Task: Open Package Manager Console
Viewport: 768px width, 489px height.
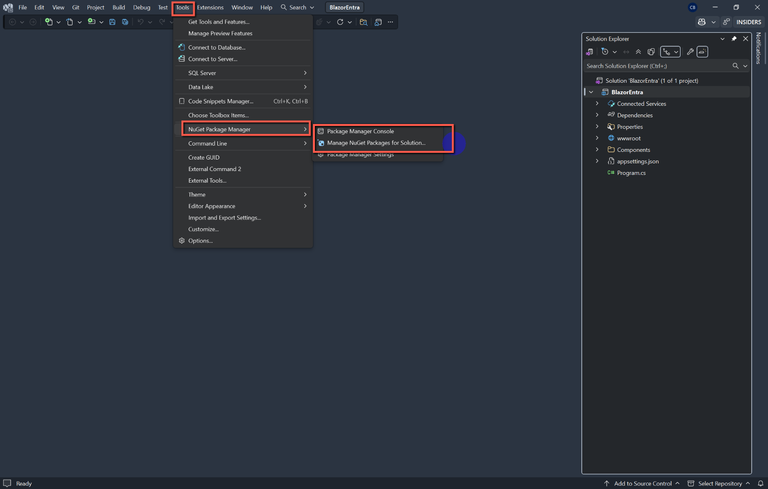Action: (x=360, y=131)
